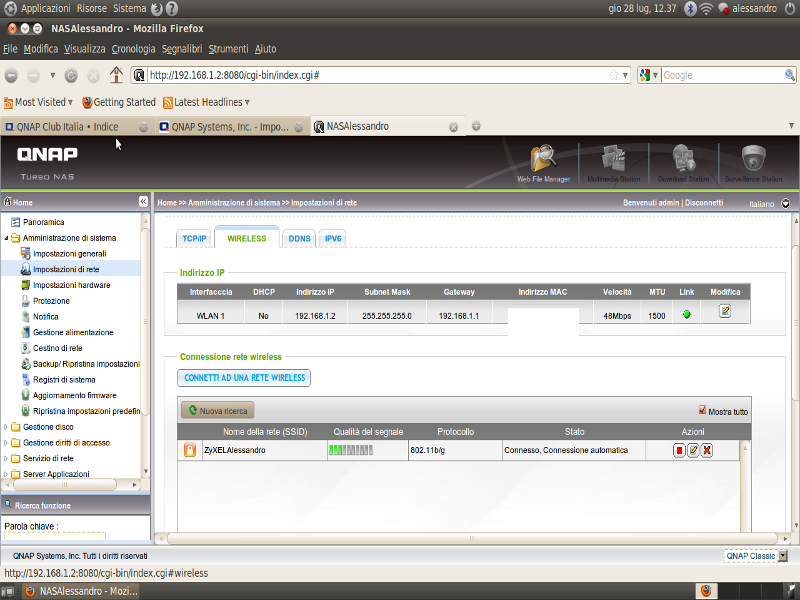This screenshot has height=600, width=800.
Task: Click Connetti ad una rete wireless button
Action: coord(244,378)
